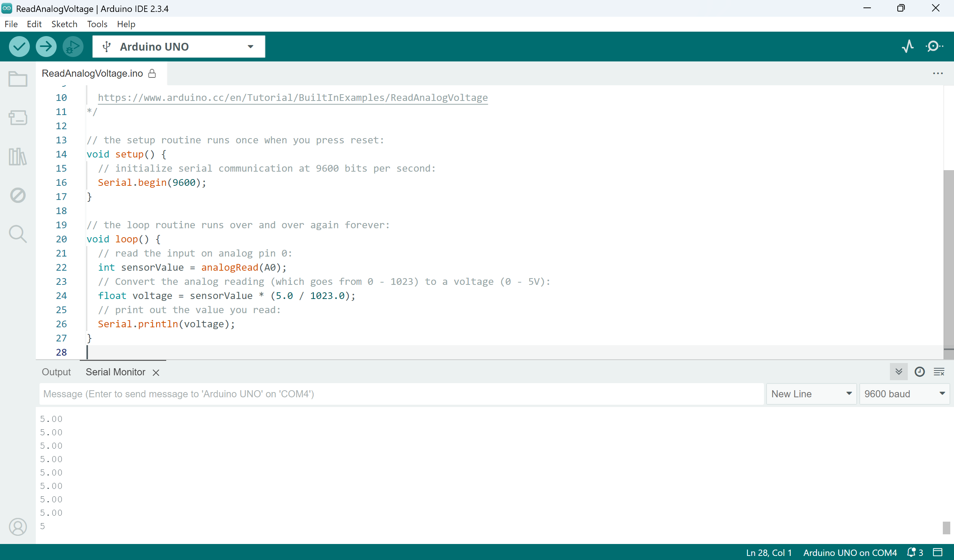Open the Debug sidebar panel icon

[18, 195]
